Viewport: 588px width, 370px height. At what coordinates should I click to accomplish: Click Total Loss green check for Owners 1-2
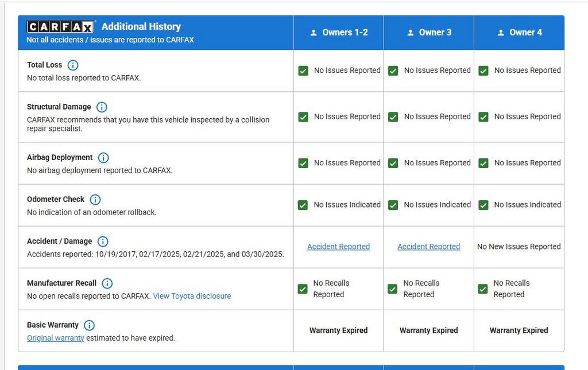[303, 71]
